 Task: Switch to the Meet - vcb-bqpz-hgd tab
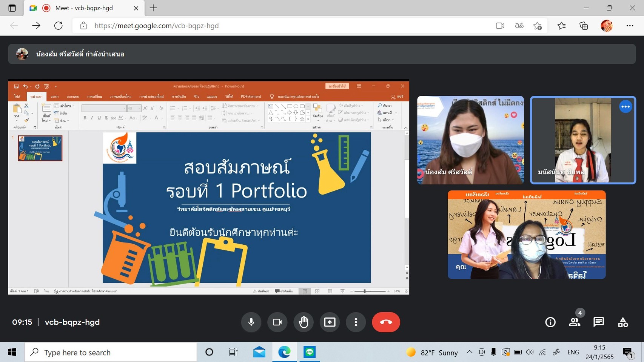click(84, 8)
